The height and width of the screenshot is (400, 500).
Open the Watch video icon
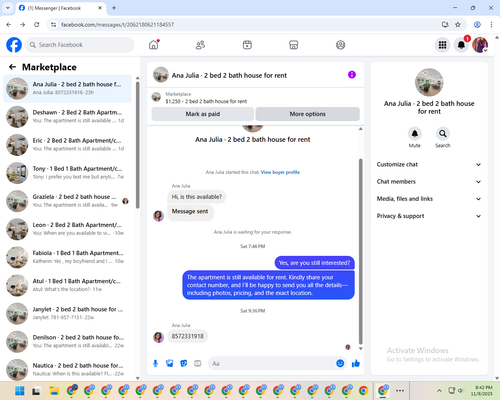pos(247,45)
